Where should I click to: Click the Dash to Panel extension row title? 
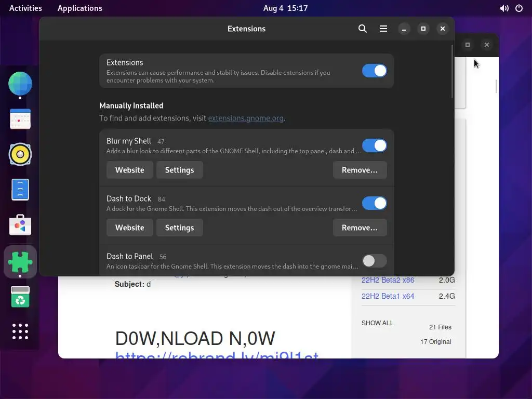point(129,257)
